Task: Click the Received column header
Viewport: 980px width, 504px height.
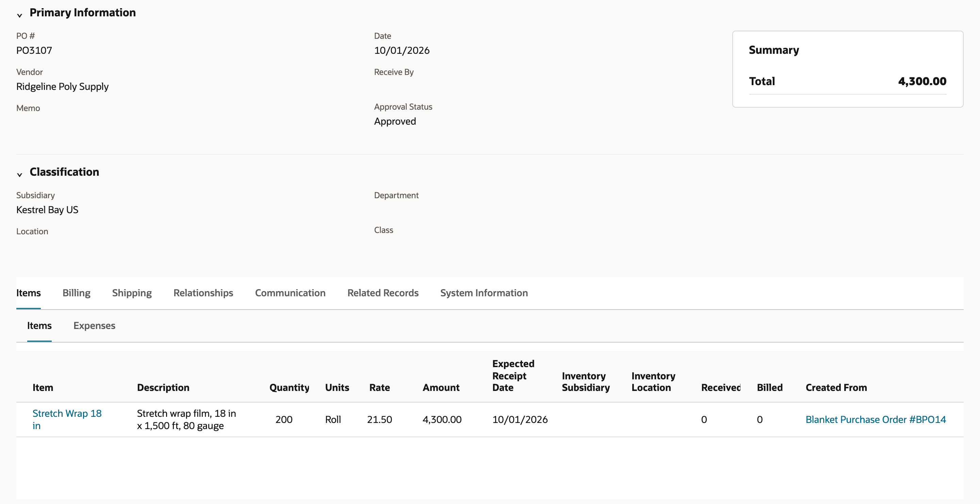Action: tap(721, 388)
